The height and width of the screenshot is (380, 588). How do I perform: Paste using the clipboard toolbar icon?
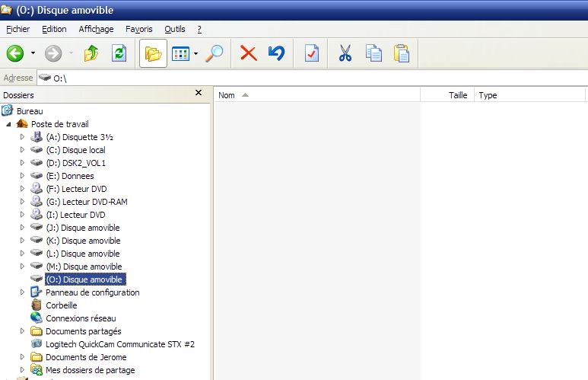[x=401, y=53]
